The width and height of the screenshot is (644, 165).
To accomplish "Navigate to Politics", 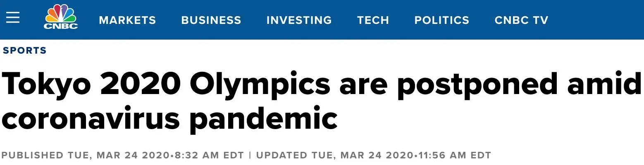I will (x=441, y=20).
